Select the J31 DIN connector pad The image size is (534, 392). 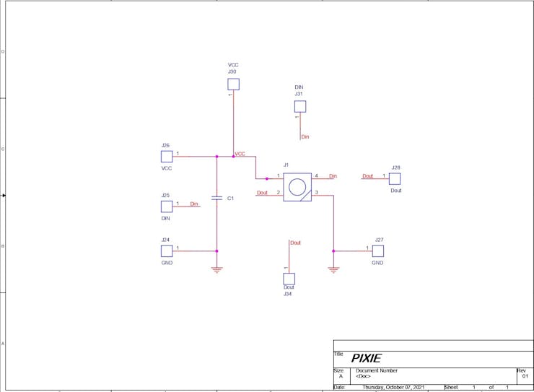(x=300, y=107)
